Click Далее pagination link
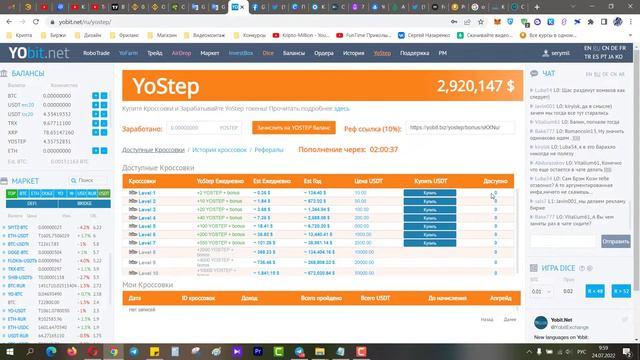This screenshot has width=640, height=360. [x=510, y=320]
